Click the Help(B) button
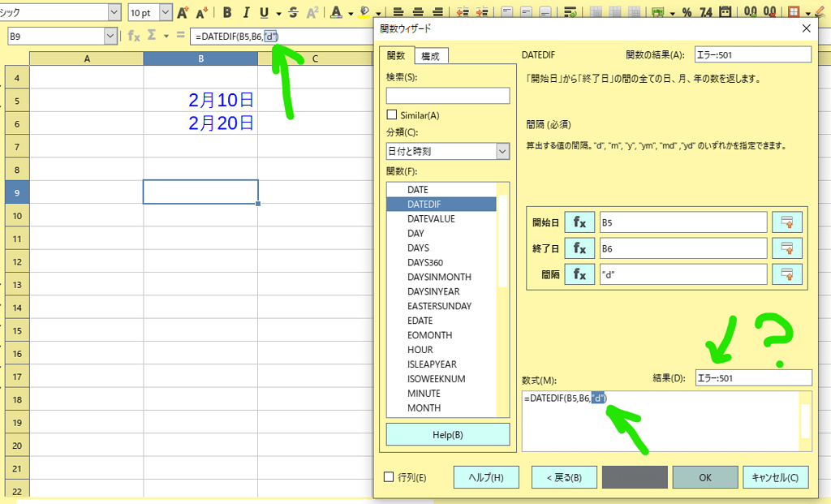This screenshot has height=504, width=831. coord(446,434)
